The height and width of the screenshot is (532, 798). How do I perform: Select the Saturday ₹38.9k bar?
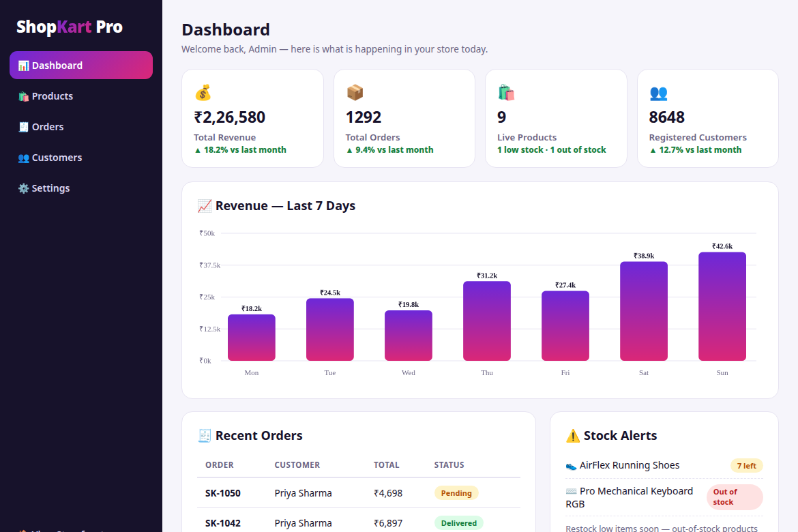click(x=644, y=311)
